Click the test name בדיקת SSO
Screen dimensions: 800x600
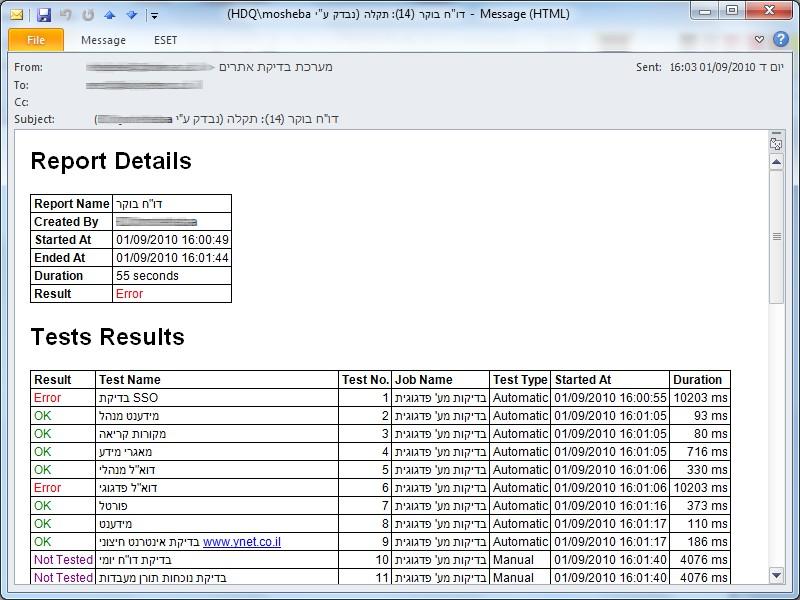point(129,398)
